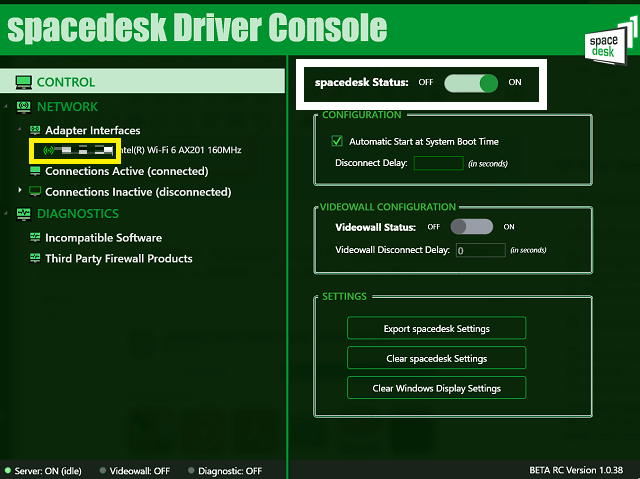
Task: Select the DIAGNOSTICS menu item
Action: click(78, 214)
